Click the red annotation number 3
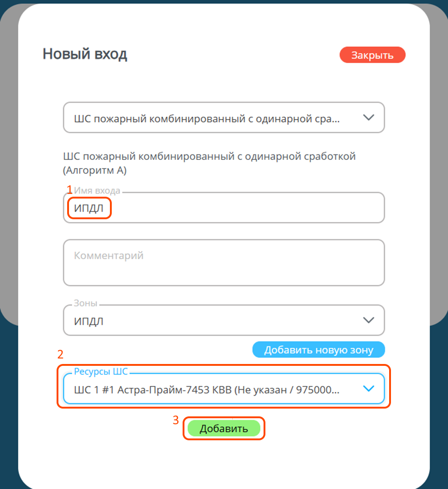Screen dimensions: 448x489 click(175, 421)
